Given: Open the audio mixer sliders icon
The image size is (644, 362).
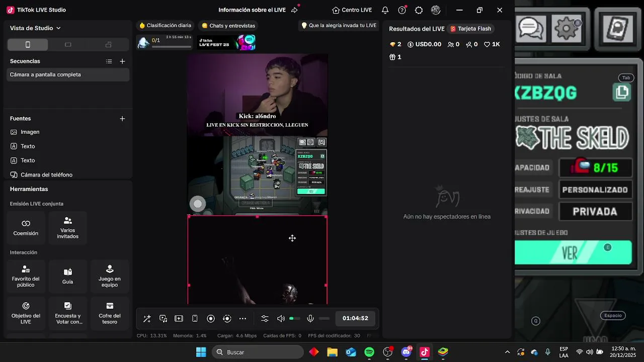Looking at the screenshot, I should pyautogui.click(x=265, y=318).
